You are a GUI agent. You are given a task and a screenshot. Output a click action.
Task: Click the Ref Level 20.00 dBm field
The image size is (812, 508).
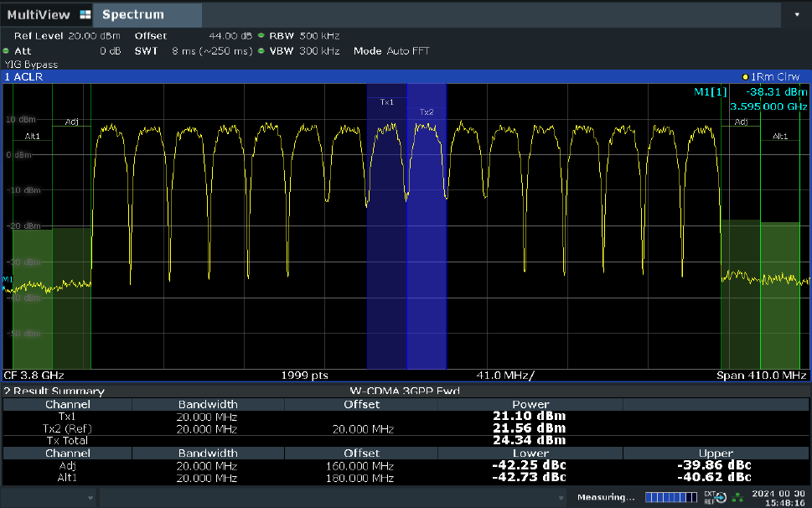(67, 36)
